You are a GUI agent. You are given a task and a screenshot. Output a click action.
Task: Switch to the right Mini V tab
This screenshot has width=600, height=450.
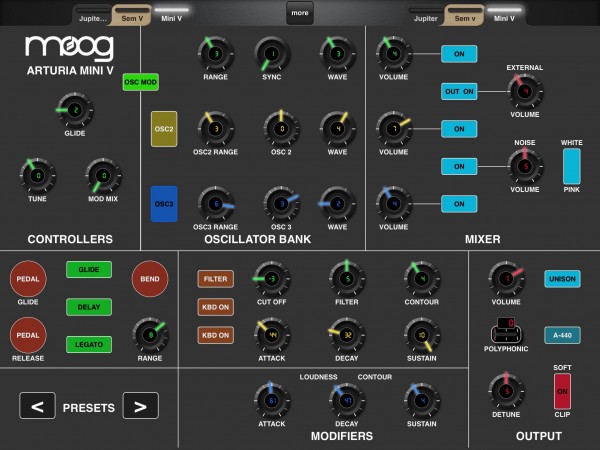504,16
